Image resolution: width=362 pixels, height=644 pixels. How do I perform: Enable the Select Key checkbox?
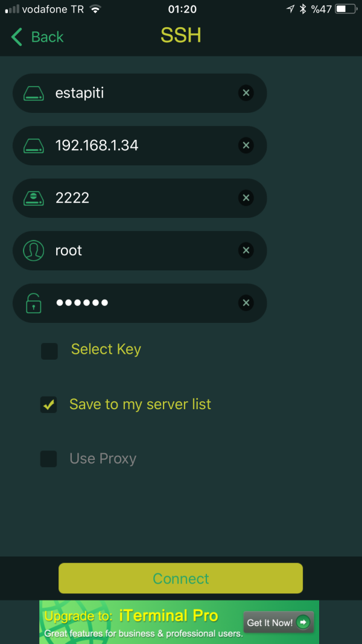coord(49,351)
